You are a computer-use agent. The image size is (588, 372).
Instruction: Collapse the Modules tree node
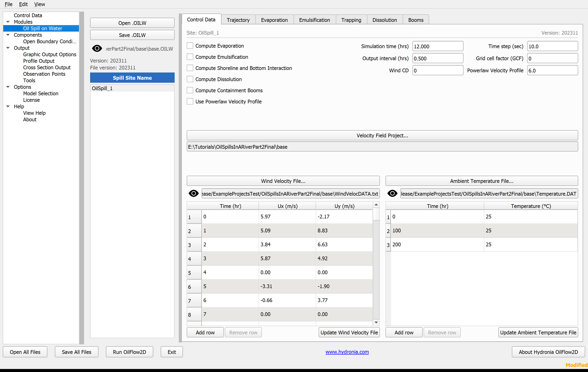[x=8, y=22]
